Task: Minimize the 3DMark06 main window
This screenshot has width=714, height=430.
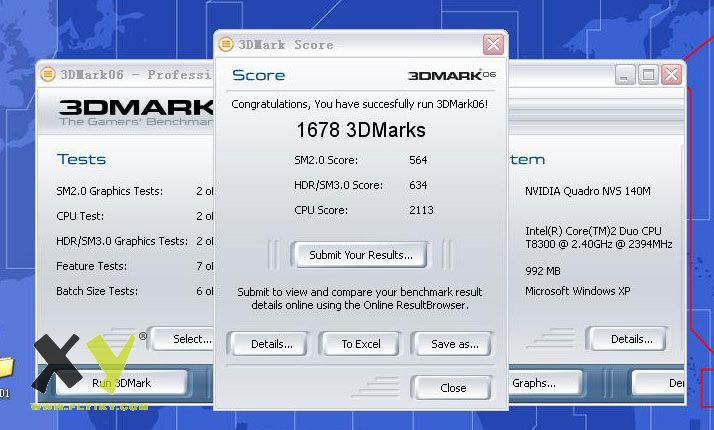Action: coord(625,74)
